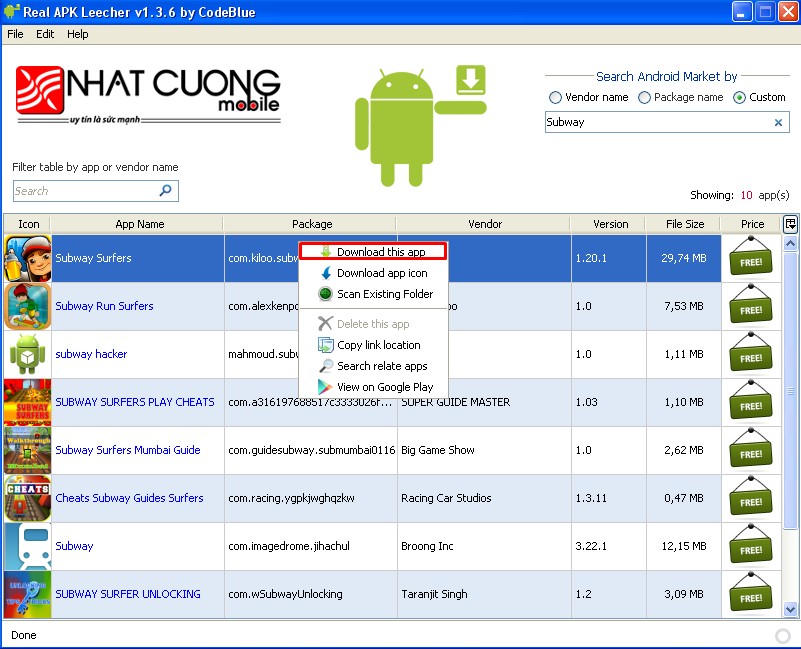Open SUBWAY SURFERS PLAY CHEATS link
The width and height of the screenshot is (801, 649).
pyautogui.click(x=135, y=402)
